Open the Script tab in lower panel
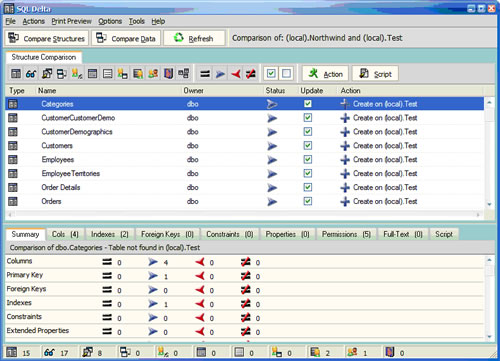 (444, 234)
